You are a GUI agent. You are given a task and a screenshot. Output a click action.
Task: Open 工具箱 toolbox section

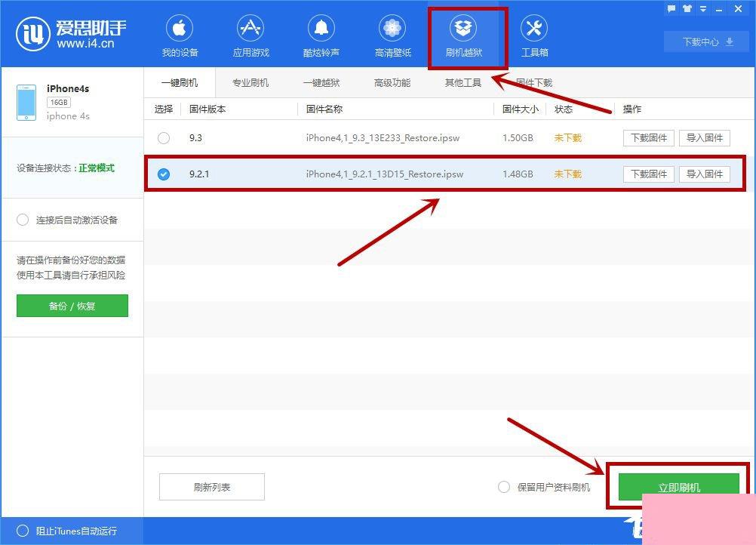coord(534,36)
